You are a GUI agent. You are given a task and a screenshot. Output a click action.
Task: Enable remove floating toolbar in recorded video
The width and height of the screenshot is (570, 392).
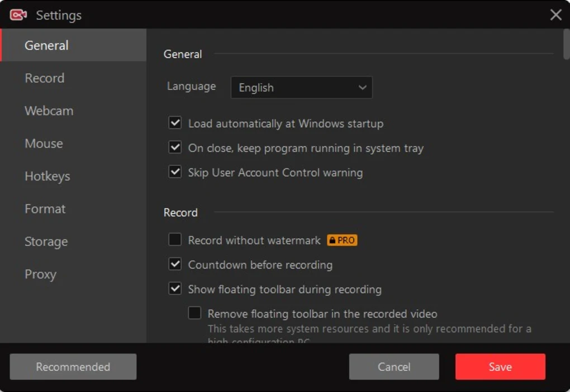194,313
